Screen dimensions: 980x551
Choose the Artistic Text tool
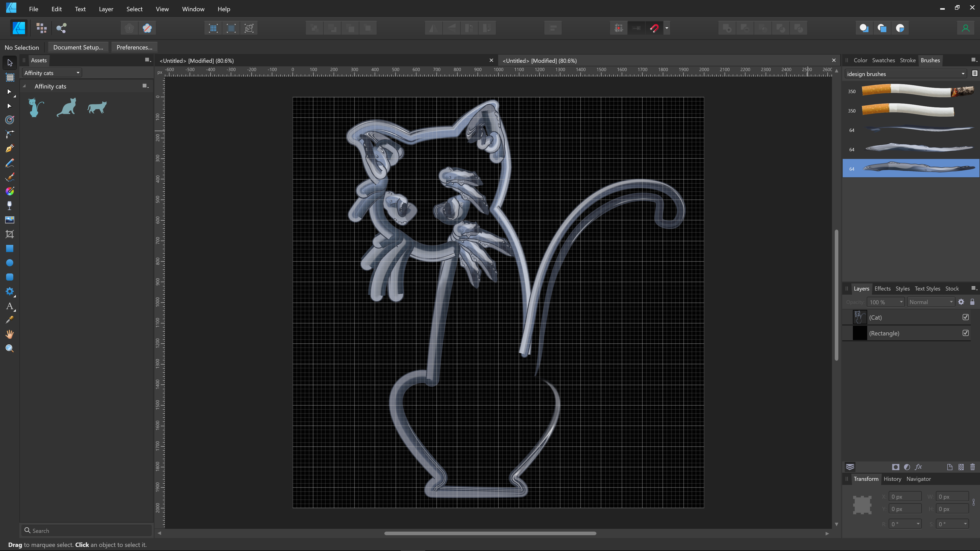[x=10, y=306]
